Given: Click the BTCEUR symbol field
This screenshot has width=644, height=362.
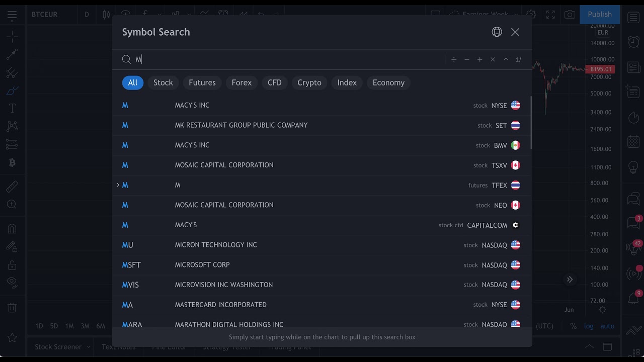Looking at the screenshot, I should [x=45, y=15].
